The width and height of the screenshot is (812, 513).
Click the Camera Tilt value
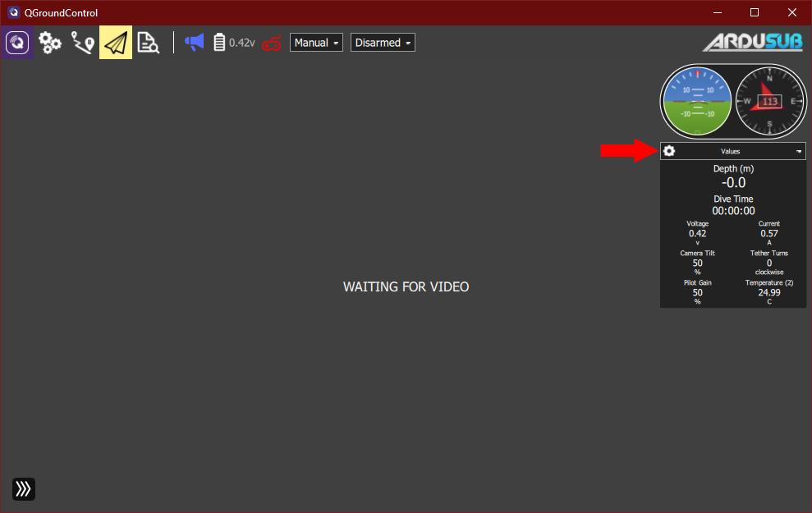[x=697, y=263]
